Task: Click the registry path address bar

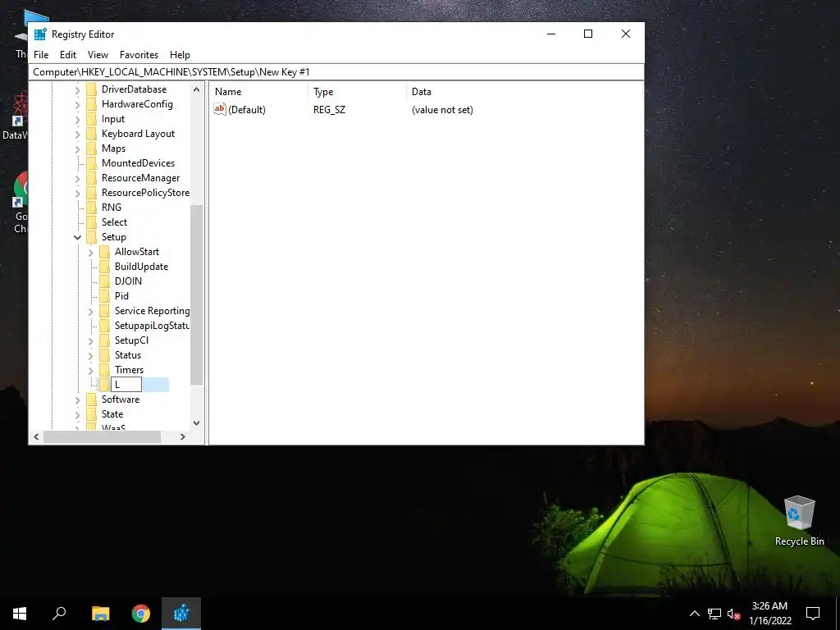Action: (336, 72)
